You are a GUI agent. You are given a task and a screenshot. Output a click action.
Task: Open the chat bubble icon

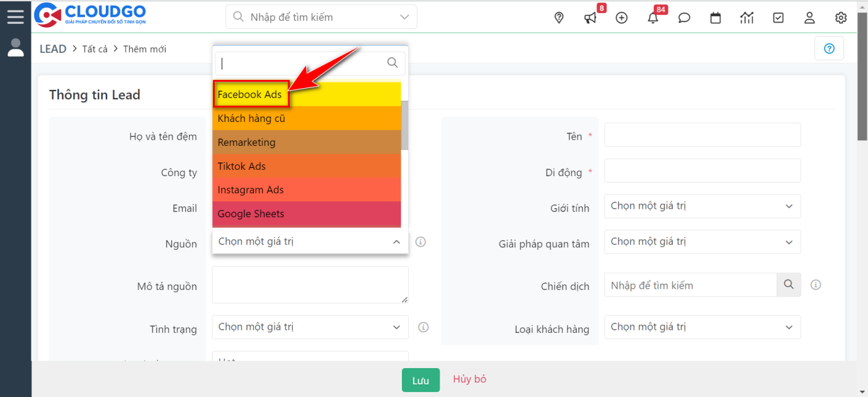click(684, 18)
